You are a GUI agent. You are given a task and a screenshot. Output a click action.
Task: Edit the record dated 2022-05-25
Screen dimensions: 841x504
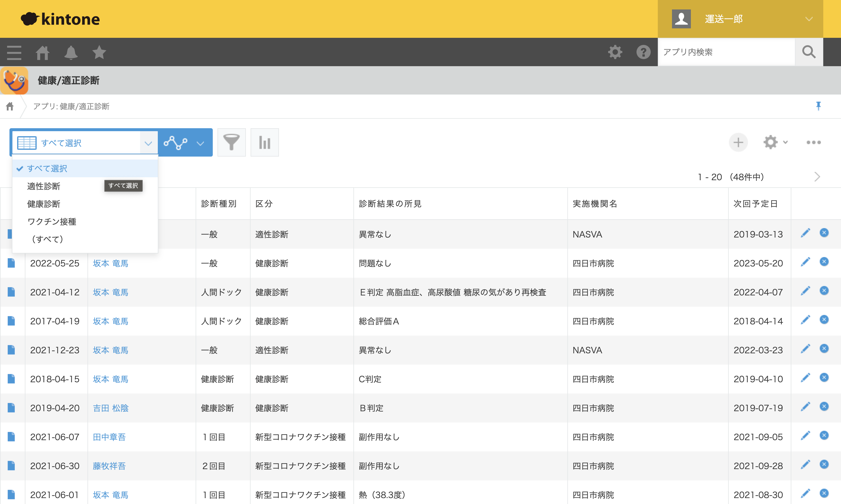pos(805,262)
